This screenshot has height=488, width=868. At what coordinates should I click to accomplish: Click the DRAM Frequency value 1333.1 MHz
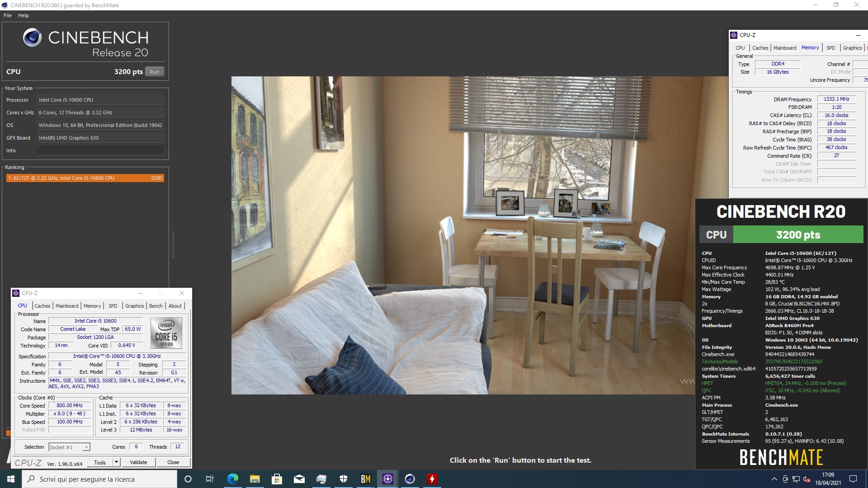click(836, 99)
